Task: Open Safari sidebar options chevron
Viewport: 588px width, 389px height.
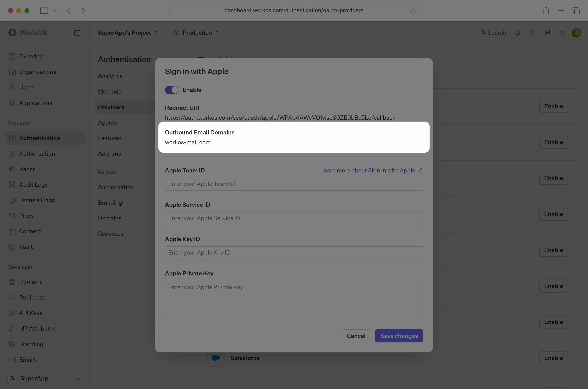Action: point(55,11)
